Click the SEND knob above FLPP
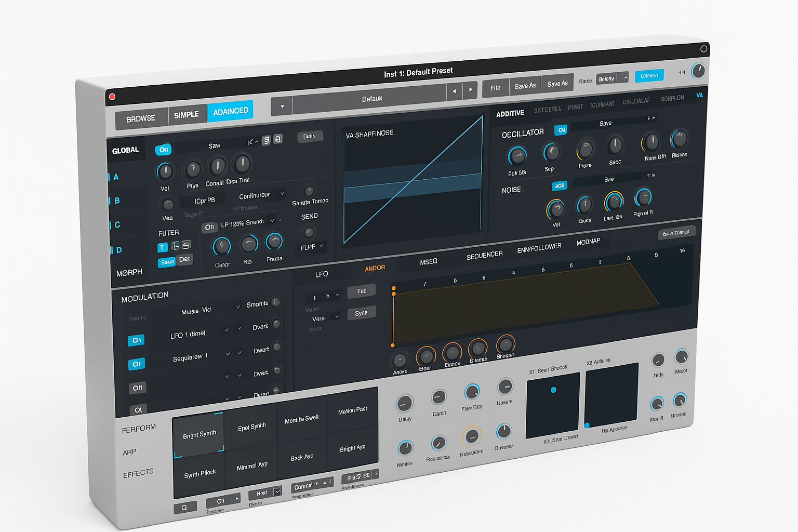 point(309,232)
